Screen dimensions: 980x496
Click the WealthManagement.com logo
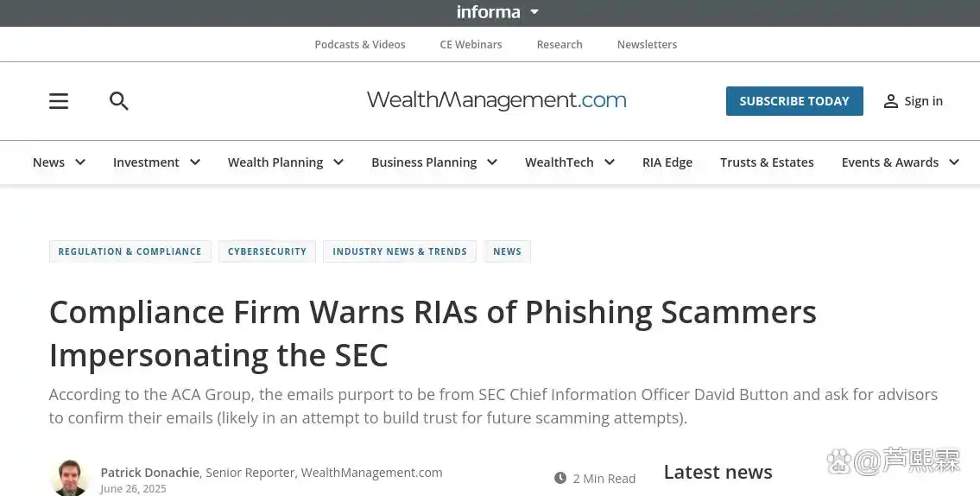coord(496,100)
